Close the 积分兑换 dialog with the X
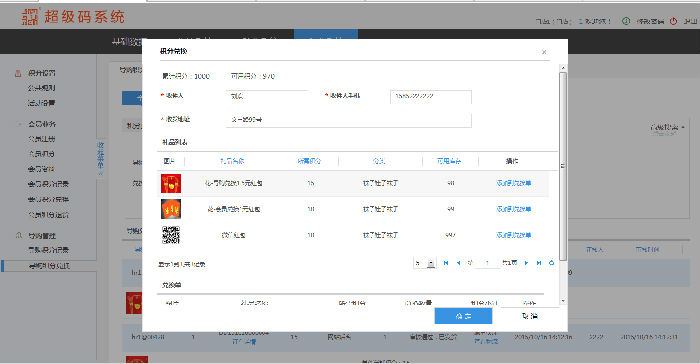The width and height of the screenshot is (700, 364). click(544, 52)
